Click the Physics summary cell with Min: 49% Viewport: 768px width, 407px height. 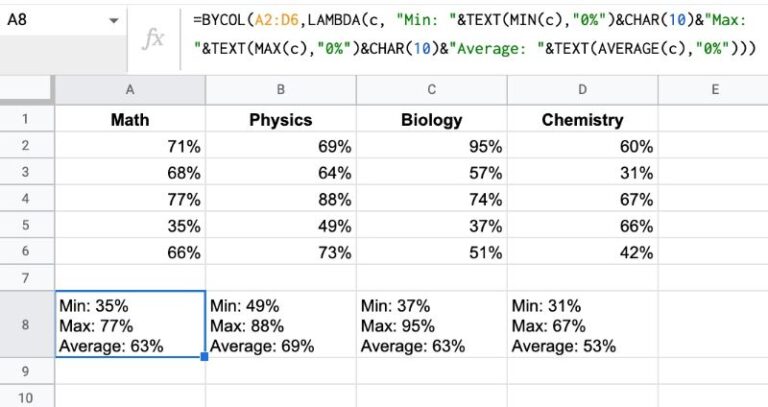[281, 324]
